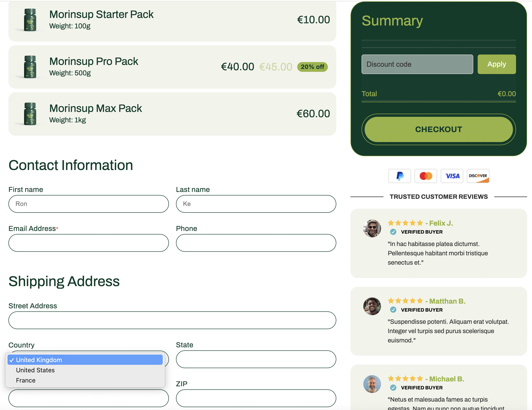Click the Email Address input
Viewport: 532px width, 410px height.
[x=88, y=243]
